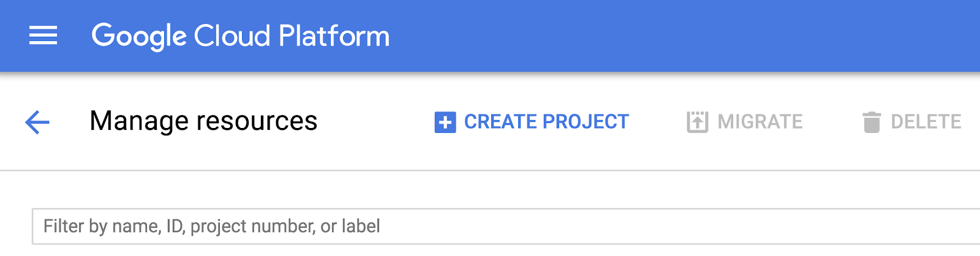The image size is (980, 256).
Task: Click the Google Cloud Platform logo
Action: pyautogui.click(x=240, y=36)
